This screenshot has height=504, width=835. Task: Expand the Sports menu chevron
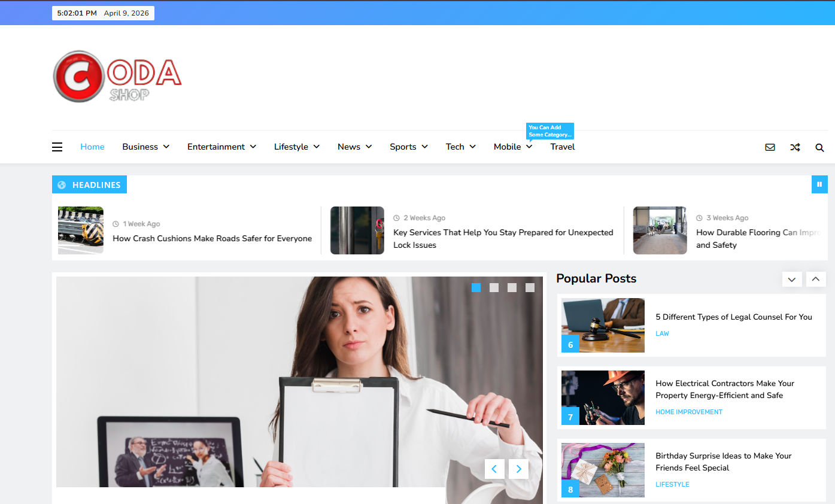point(424,147)
